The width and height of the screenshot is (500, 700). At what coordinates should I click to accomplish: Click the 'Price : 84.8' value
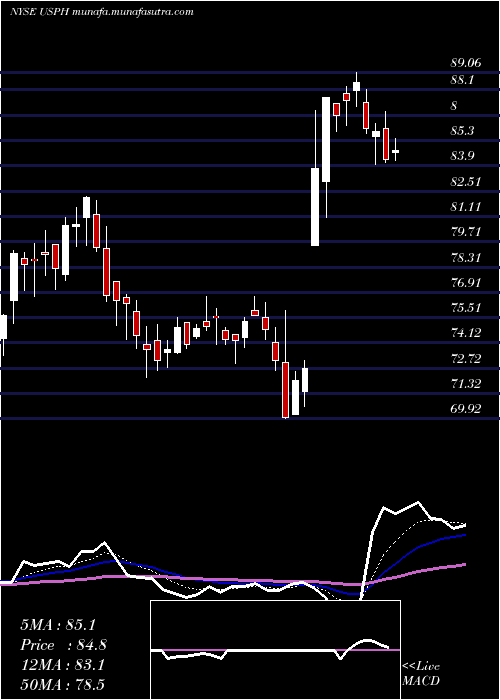pos(63,645)
